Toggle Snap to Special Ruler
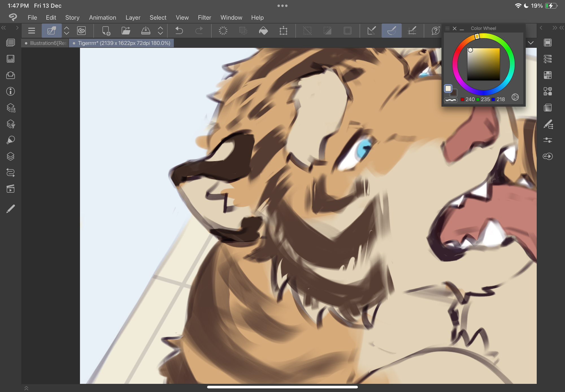 click(391, 30)
